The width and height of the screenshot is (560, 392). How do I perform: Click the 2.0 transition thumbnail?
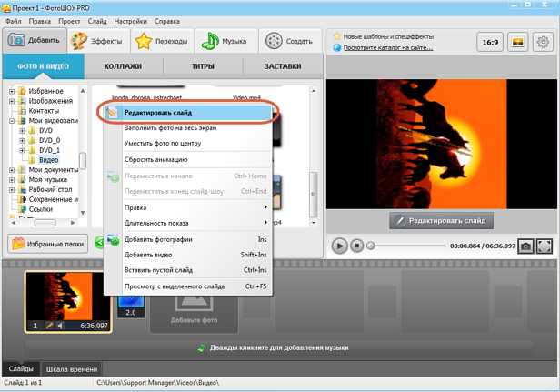[131, 307]
